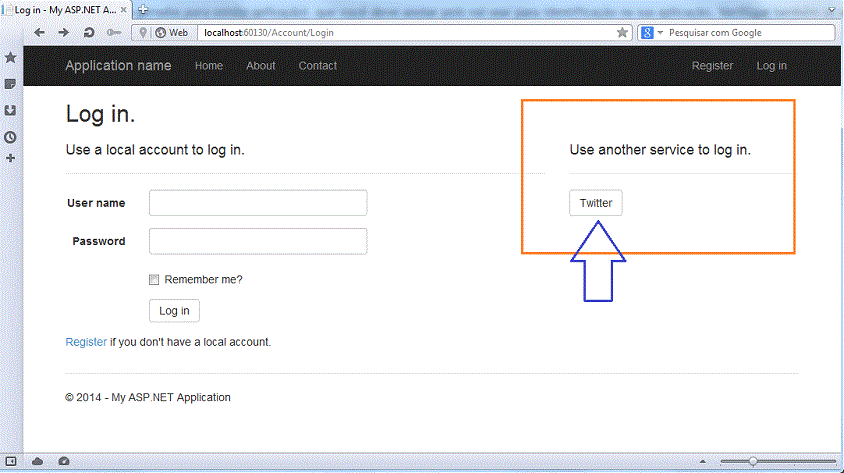844x473 pixels.
Task: Click the turbo icon in status bar
Action: pos(64,461)
